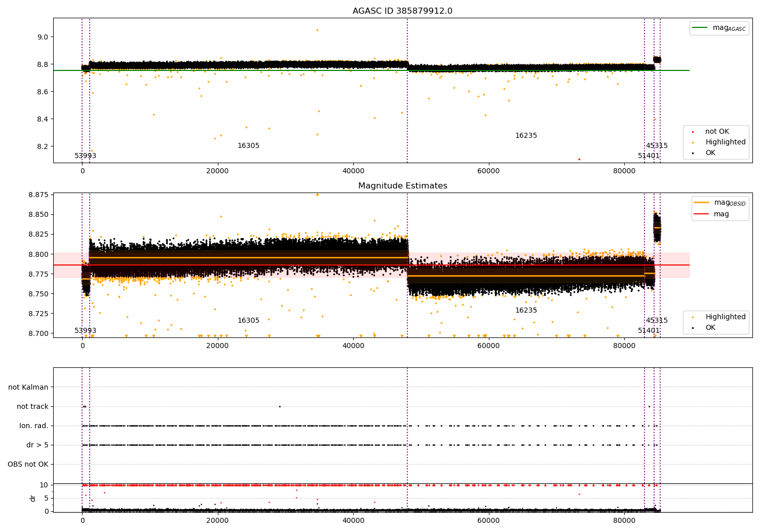Click the '45315' obsid label in top plot
760x532 pixels.
coord(657,146)
